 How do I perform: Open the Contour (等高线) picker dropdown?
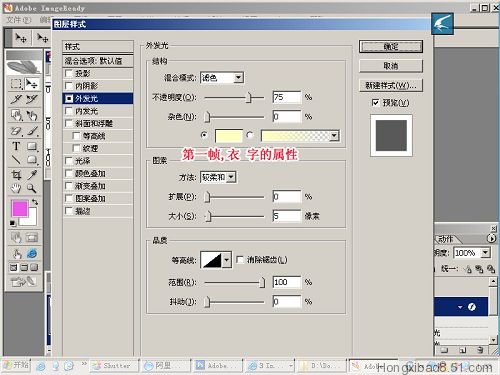pyautogui.click(x=227, y=260)
